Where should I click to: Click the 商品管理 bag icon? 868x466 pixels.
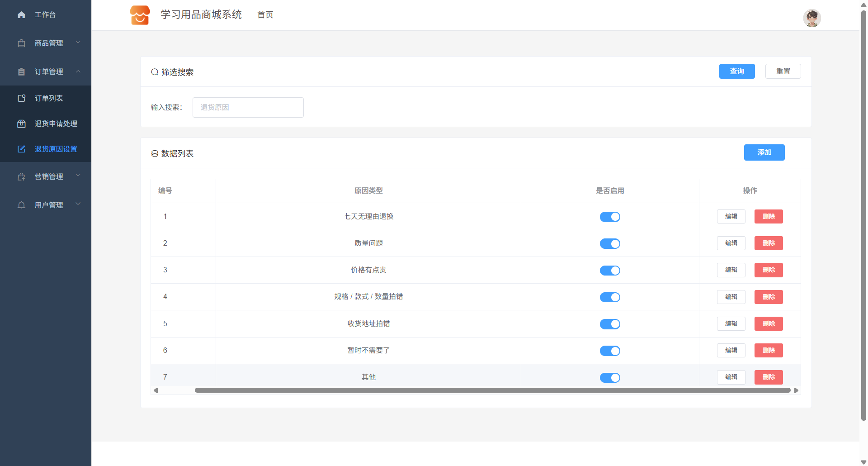coord(21,43)
